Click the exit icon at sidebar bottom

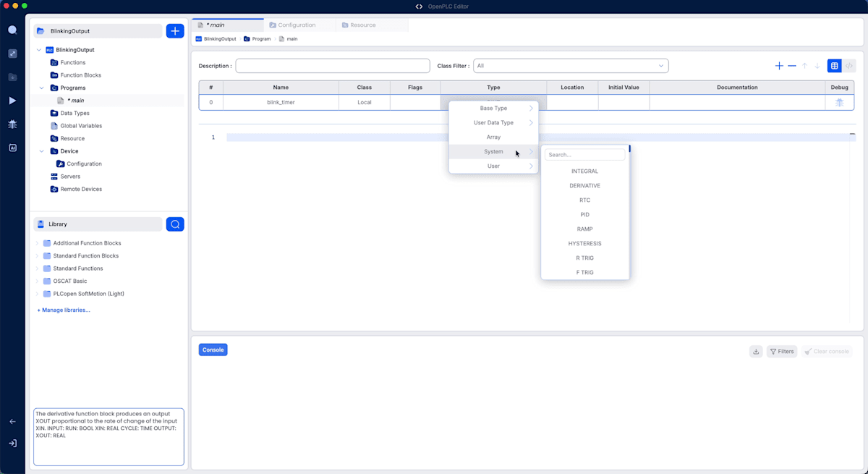12,444
